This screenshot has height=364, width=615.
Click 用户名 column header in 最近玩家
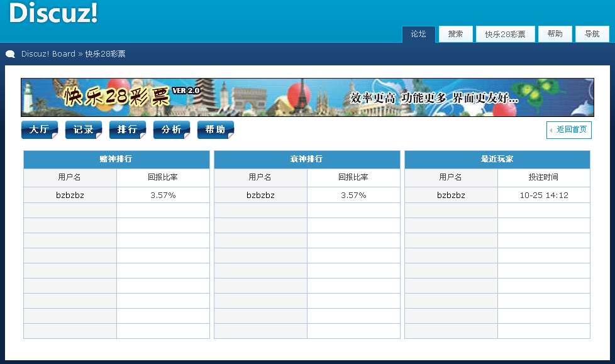click(451, 177)
